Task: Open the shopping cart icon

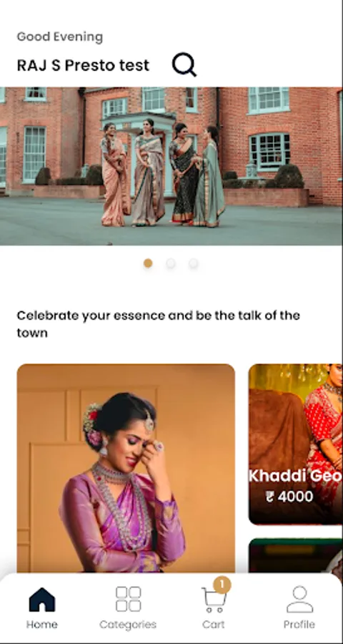Action: coord(214,600)
